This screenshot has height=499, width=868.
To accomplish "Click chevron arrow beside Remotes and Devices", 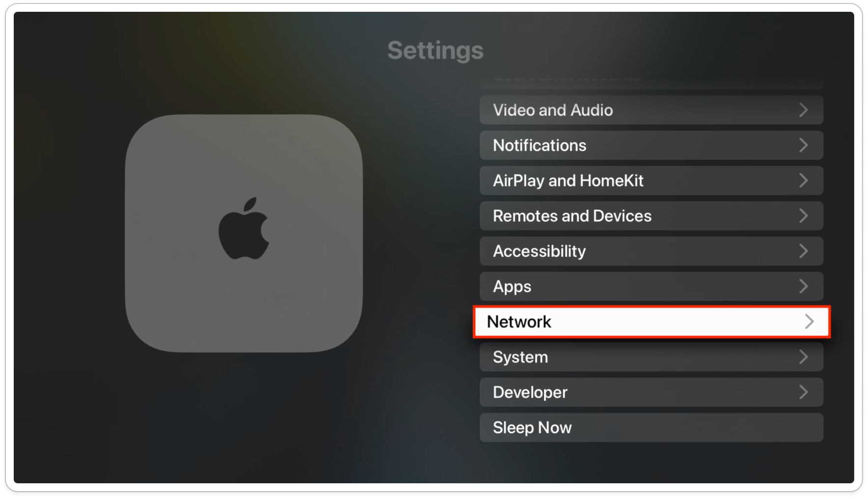I will pos(803,216).
